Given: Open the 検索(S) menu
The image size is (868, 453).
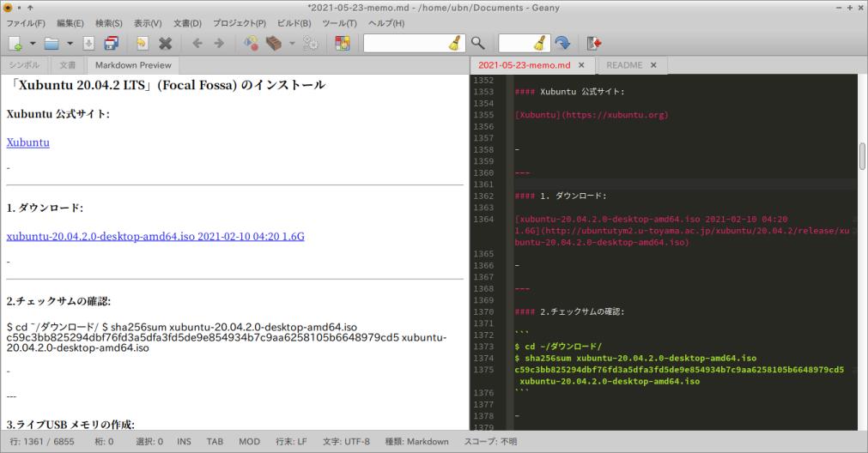Looking at the screenshot, I should 108,23.
